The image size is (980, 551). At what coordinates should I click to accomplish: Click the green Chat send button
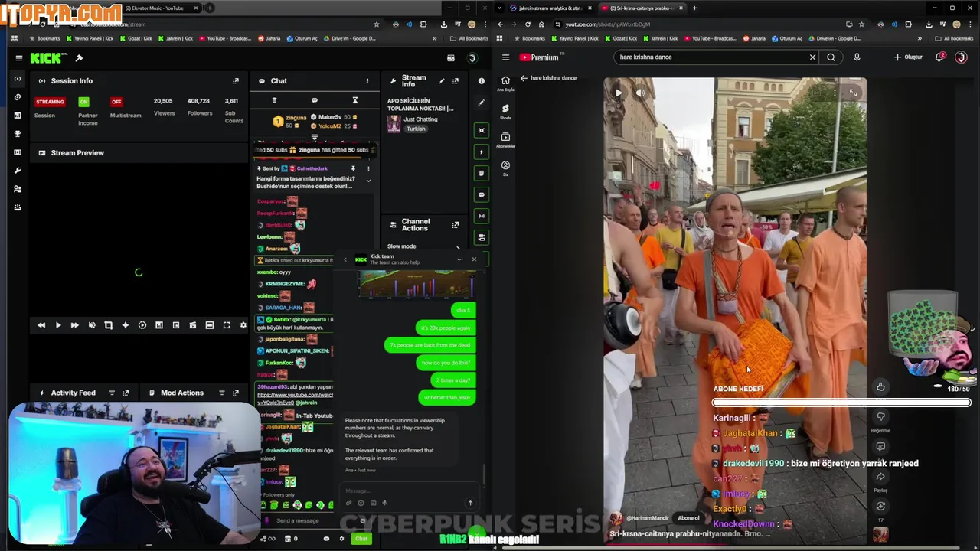point(361,539)
